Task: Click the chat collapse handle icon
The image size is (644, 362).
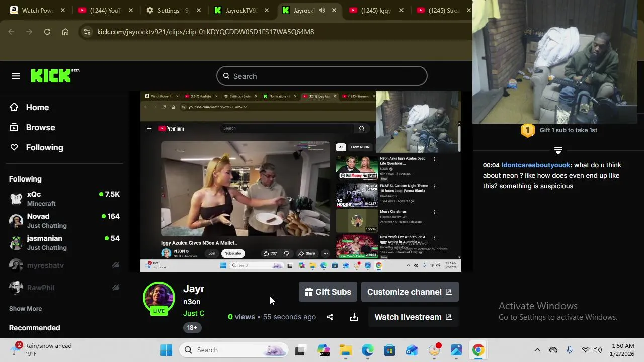Action: 558,150
